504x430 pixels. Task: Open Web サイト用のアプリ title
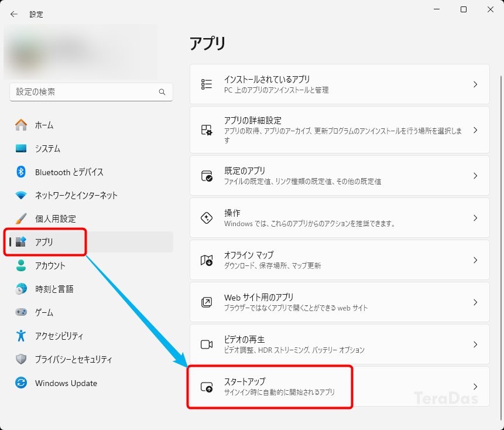(259, 297)
